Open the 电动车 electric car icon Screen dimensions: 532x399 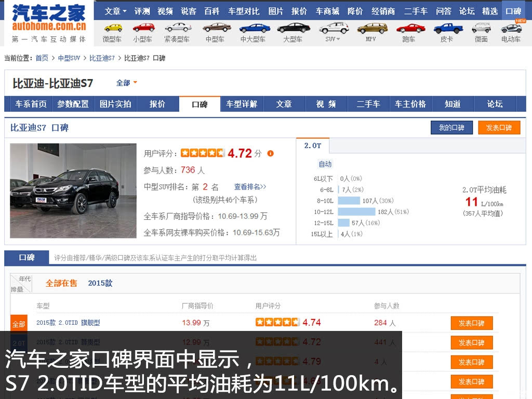[x=511, y=28]
